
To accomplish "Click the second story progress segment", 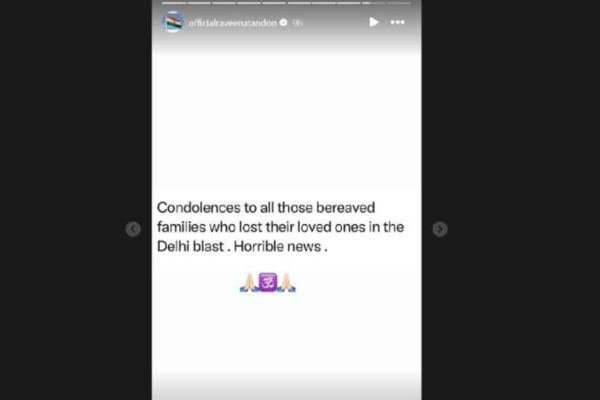I will pos(199,3).
